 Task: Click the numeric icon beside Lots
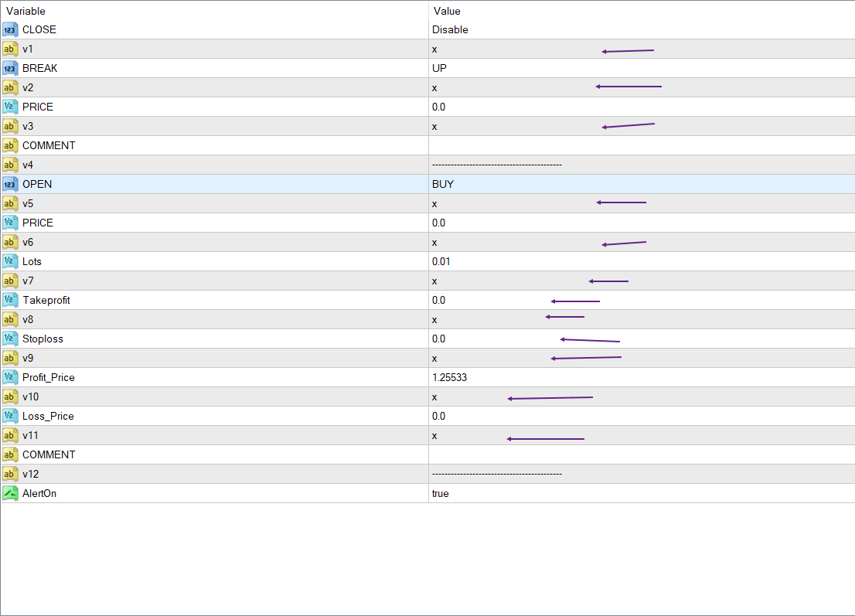coord(10,261)
